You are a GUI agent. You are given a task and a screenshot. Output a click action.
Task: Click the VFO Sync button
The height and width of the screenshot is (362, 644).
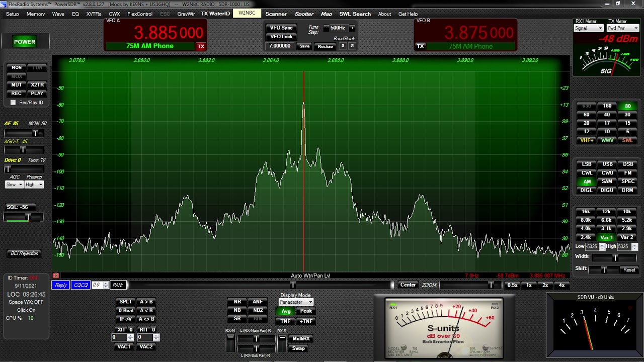coord(281,28)
